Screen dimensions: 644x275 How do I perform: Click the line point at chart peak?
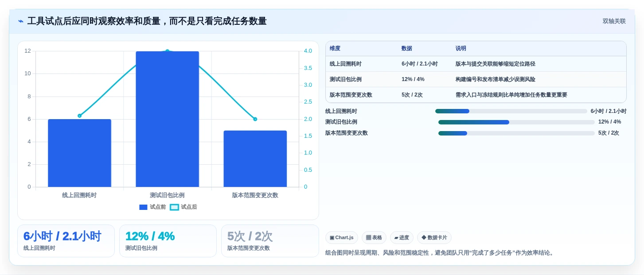coord(167,51)
